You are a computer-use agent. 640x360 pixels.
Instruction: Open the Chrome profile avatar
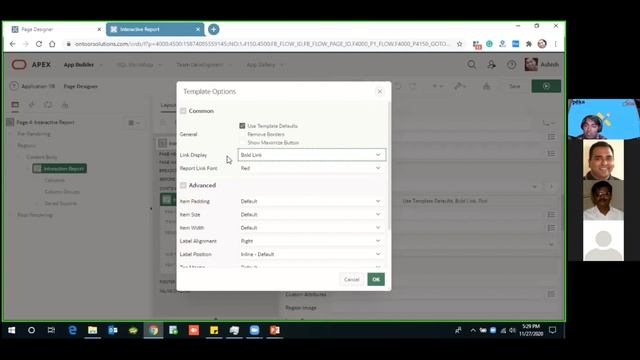click(542, 44)
